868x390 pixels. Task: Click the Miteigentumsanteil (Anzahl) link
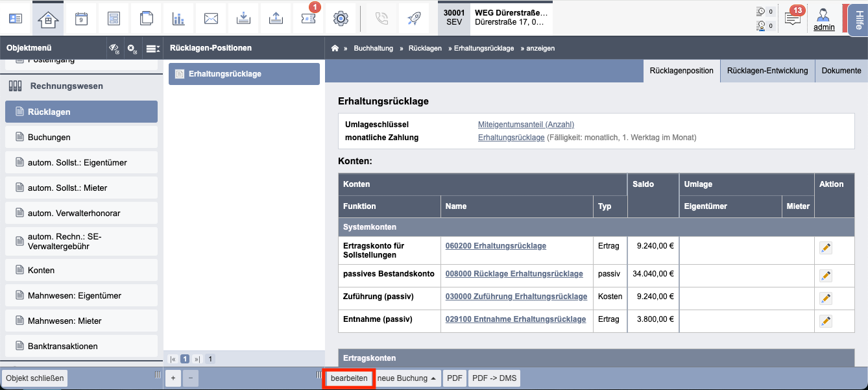point(525,125)
